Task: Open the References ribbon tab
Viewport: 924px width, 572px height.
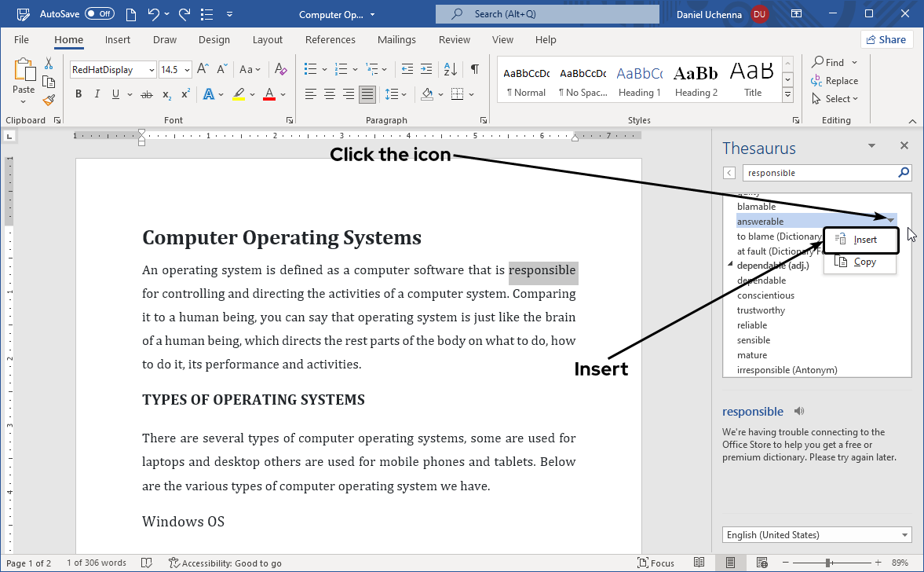Action: (x=330, y=39)
